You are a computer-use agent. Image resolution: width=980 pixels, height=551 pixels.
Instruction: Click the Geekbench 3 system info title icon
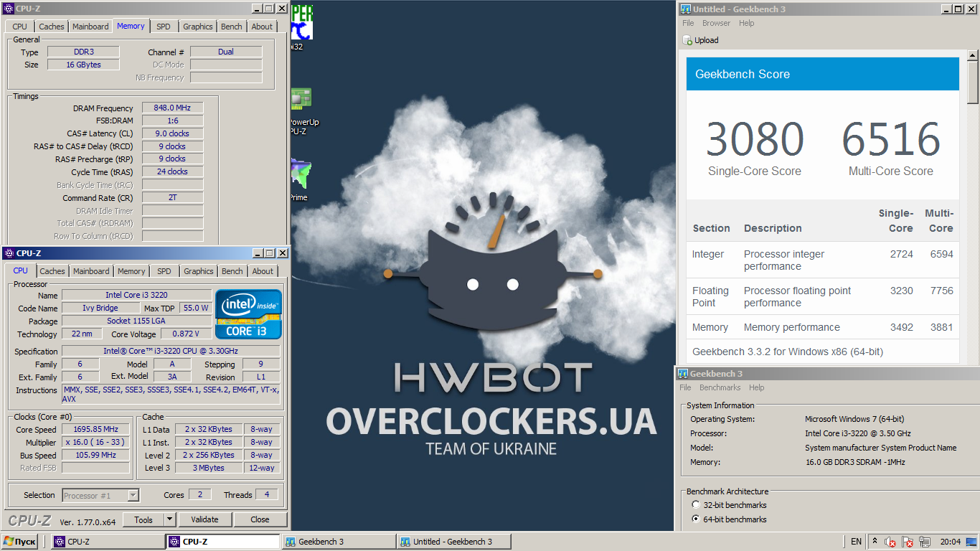tap(684, 374)
